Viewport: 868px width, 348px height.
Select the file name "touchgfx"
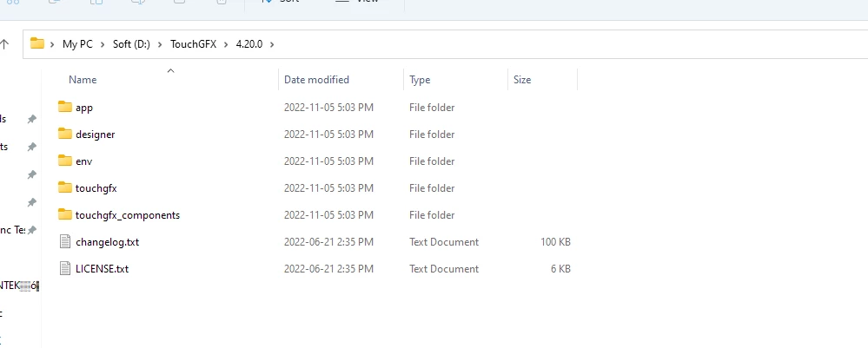click(96, 188)
